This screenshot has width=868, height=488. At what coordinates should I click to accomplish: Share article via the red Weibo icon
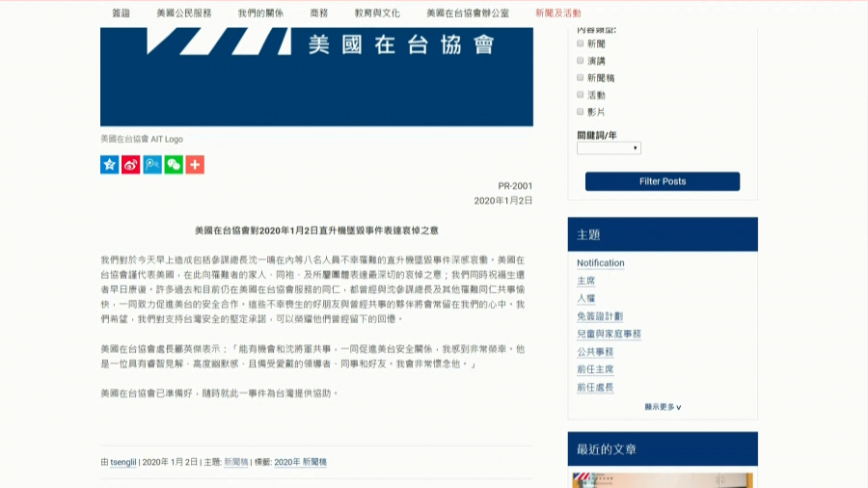tap(130, 164)
